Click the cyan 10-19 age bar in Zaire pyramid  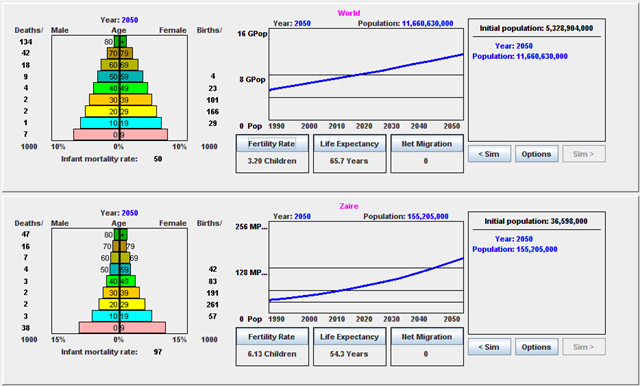tap(122, 316)
